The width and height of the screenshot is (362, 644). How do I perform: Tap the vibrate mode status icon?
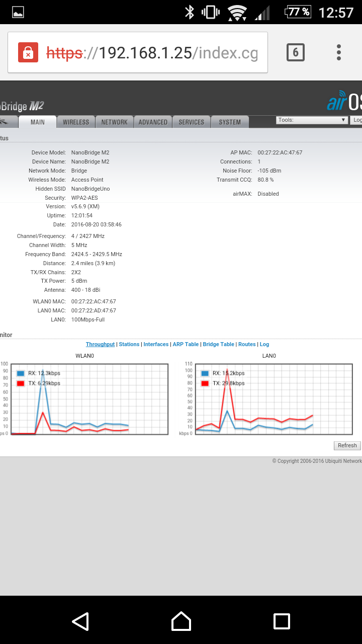pyautogui.click(x=210, y=12)
